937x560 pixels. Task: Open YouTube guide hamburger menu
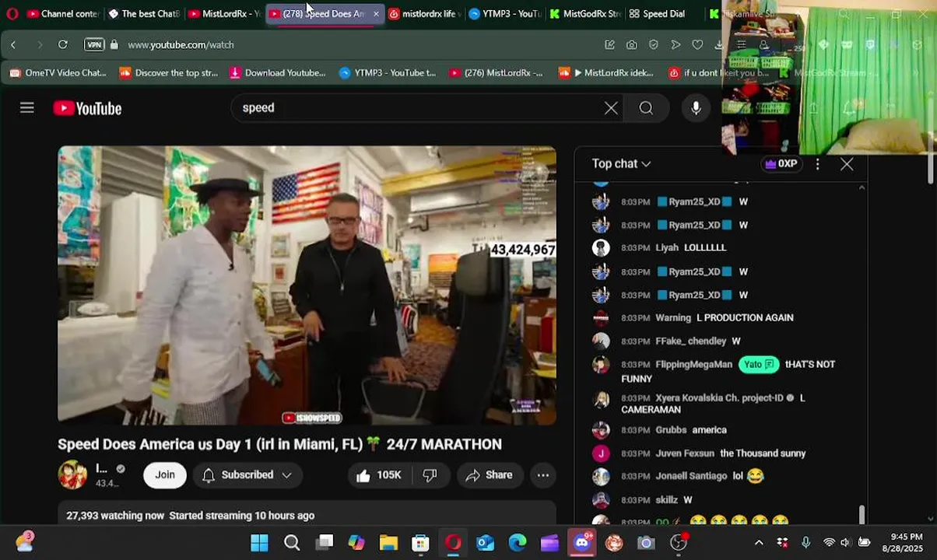pos(27,108)
